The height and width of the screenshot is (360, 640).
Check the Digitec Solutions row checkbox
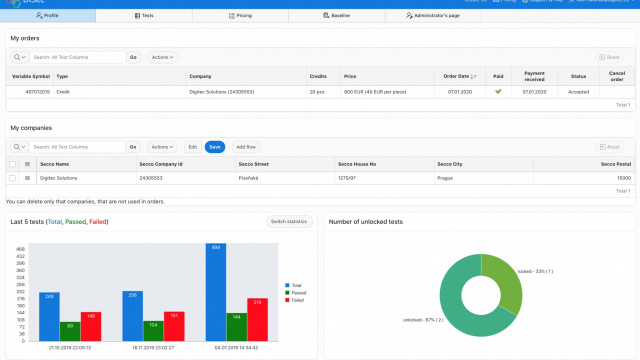coord(13,178)
